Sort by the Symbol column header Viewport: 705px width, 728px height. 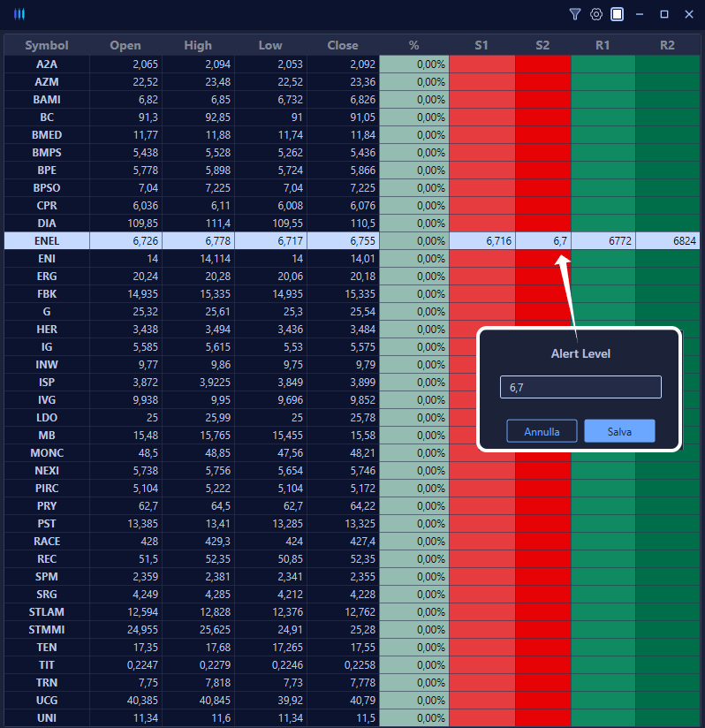[47, 45]
